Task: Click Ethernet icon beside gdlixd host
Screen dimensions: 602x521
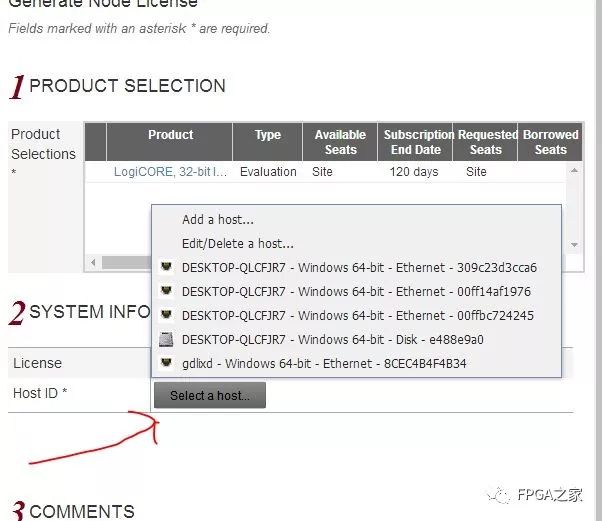Action: pyautogui.click(x=166, y=363)
